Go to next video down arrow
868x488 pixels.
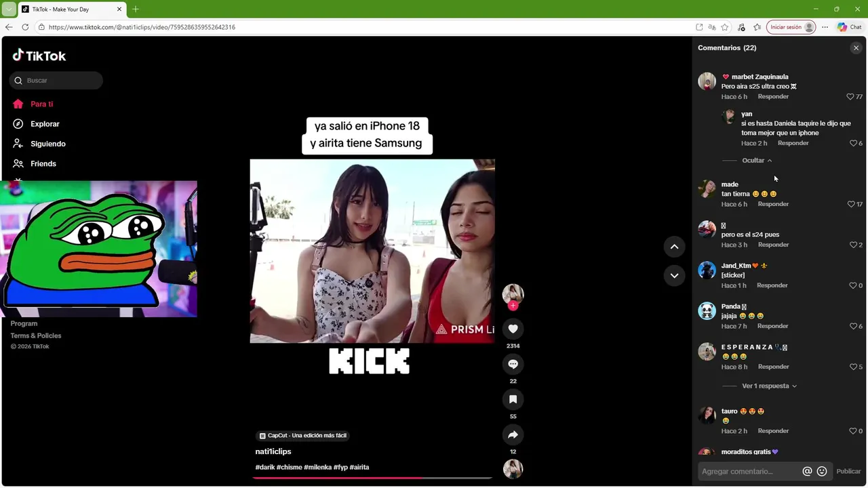(x=674, y=275)
